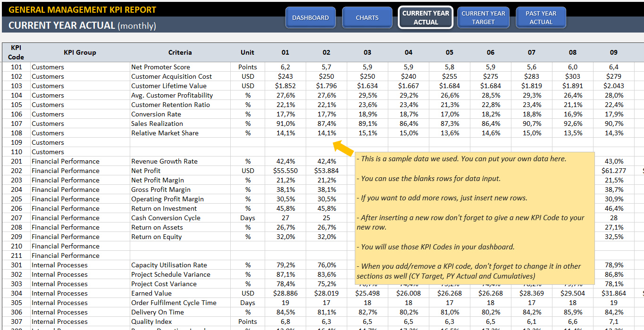Switch to the CHARTS sheet

click(367, 17)
